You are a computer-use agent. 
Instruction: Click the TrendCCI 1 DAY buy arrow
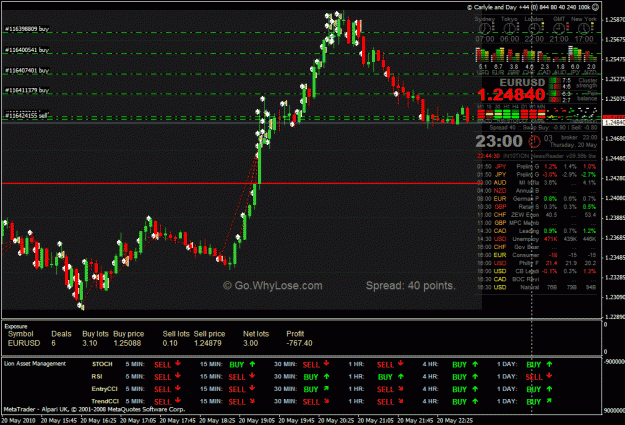click(549, 401)
